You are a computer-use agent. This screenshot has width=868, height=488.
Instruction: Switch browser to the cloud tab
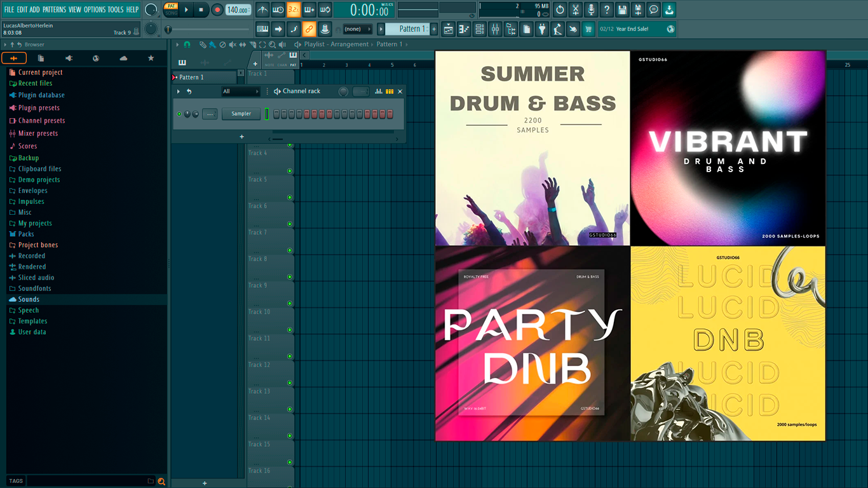[x=123, y=58]
